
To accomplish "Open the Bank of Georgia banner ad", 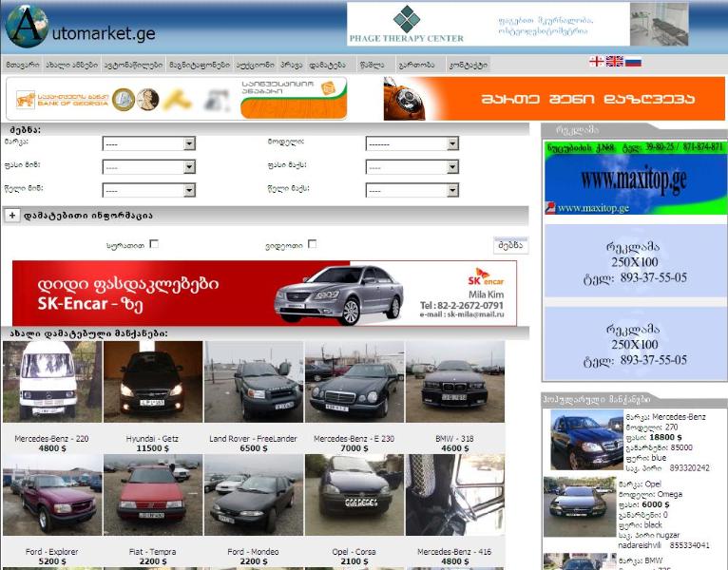I will (177, 99).
